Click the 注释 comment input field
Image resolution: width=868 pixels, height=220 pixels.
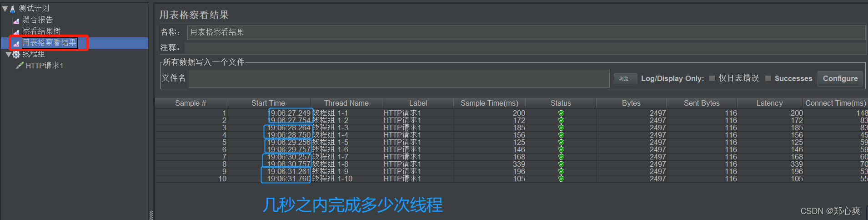coord(525,48)
